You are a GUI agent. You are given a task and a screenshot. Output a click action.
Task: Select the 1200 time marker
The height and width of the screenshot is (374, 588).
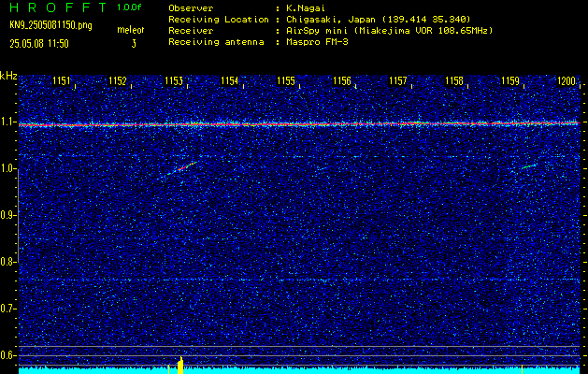566,81
